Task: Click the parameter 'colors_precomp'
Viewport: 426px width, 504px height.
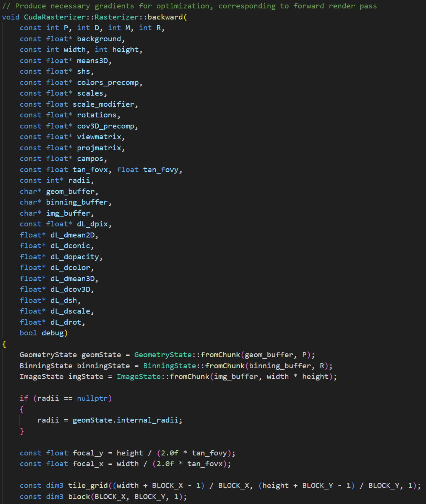Action: coord(108,83)
